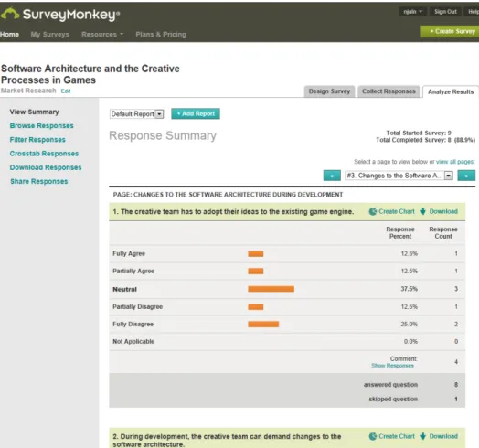Click the Not Applicable row label
Screen dimensions: 479x448
(x=133, y=342)
